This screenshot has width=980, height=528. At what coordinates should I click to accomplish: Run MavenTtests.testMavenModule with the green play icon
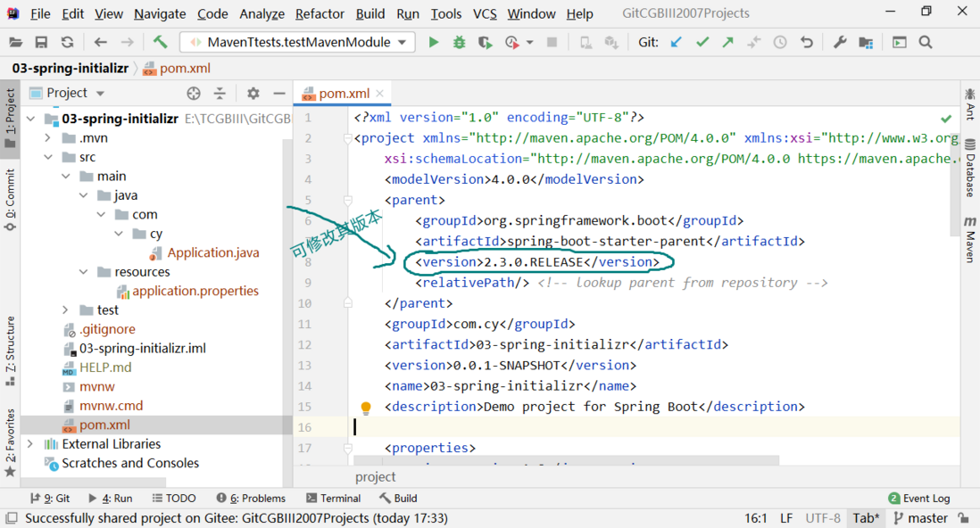tap(433, 43)
